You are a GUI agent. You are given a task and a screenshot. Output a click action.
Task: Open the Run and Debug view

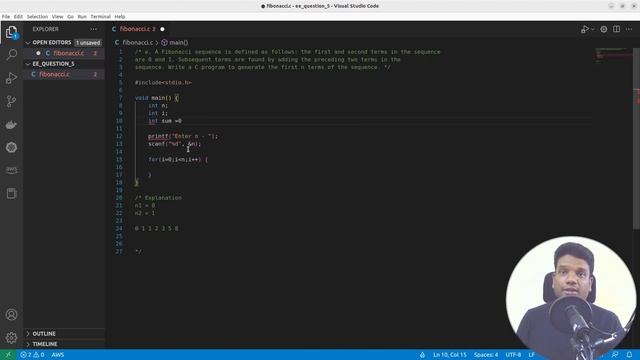click(11, 78)
